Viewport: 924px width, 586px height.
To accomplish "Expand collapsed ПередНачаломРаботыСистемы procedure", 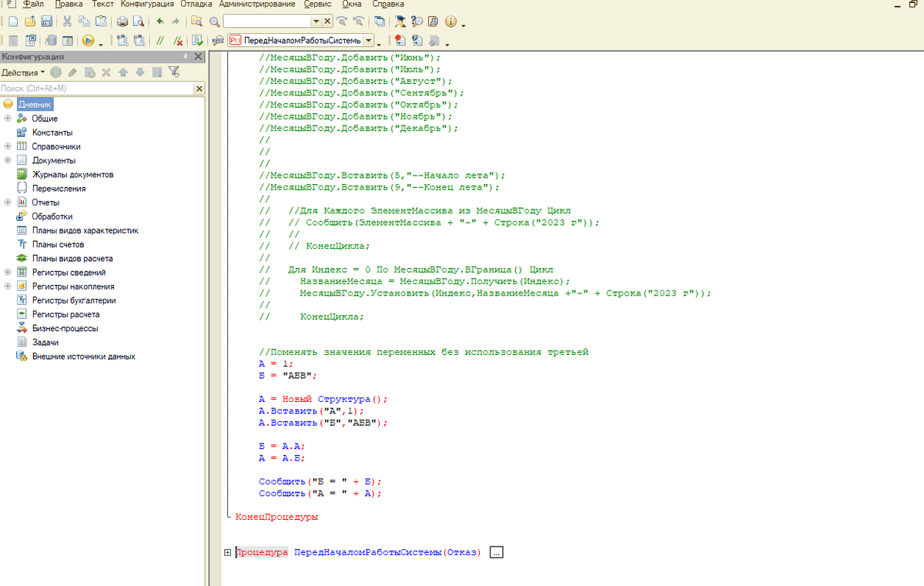I will point(227,552).
